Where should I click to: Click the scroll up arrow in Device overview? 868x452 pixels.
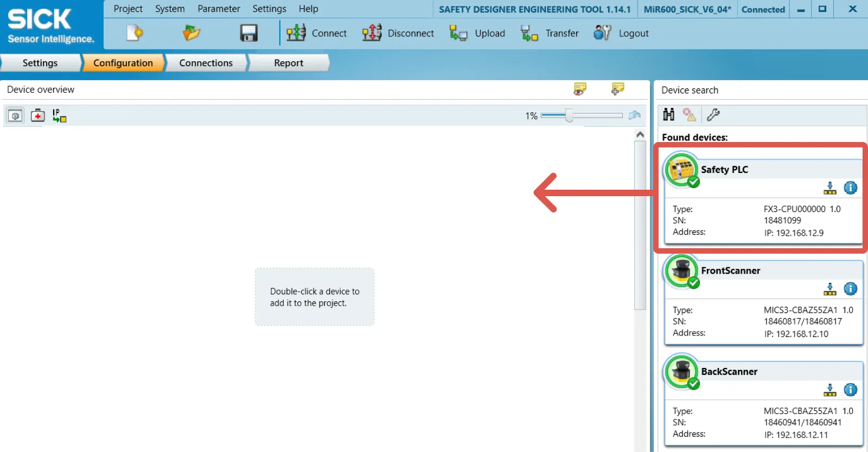pyautogui.click(x=640, y=134)
